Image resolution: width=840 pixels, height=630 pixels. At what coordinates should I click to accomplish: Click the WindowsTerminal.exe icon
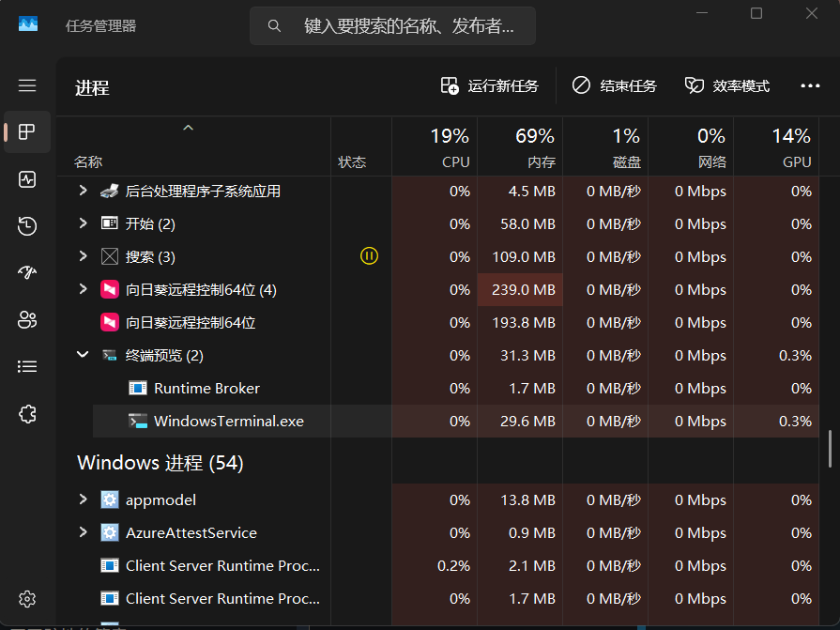[138, 421]
